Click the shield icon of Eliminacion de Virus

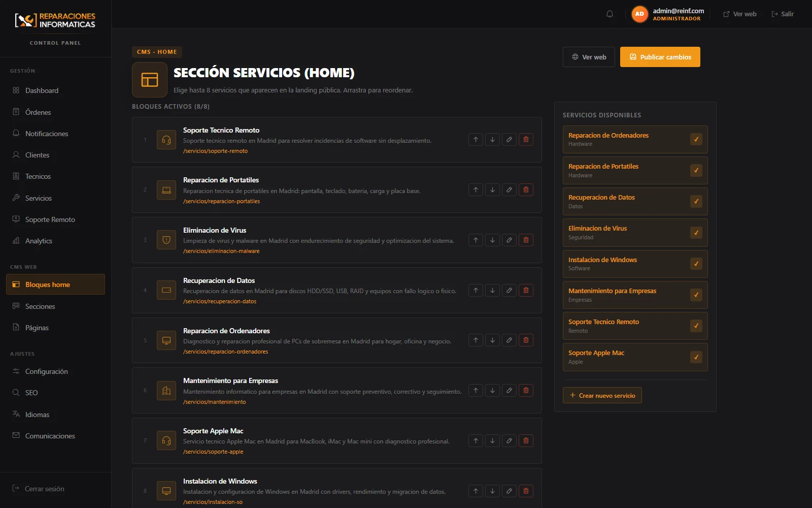coord(166,240)
